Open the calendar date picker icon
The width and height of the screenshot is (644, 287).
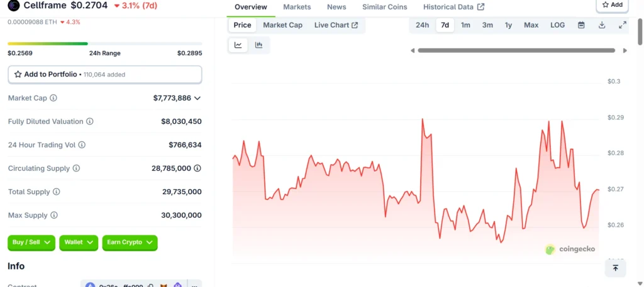pos(581,25)
